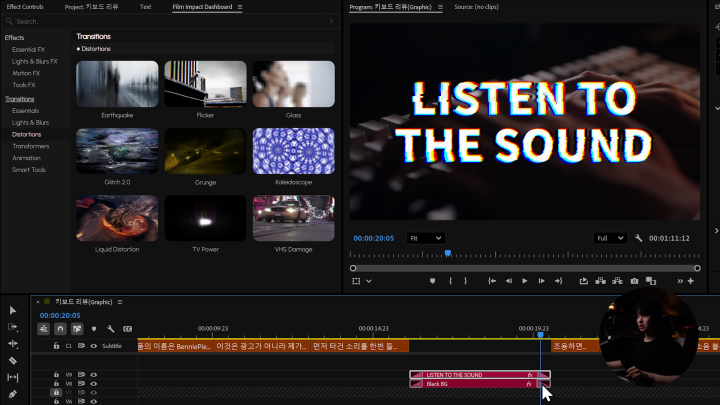Open the Full playback resolution dropdown

pos(609,239)
